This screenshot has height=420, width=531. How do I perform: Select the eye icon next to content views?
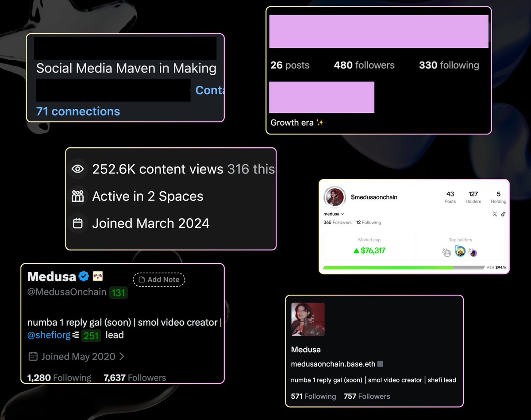[x=78, y=169]
